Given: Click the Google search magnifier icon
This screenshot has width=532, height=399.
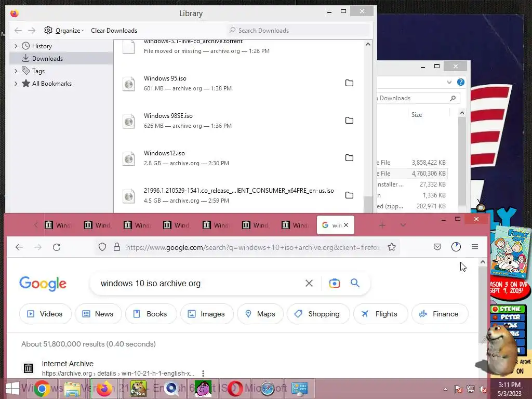Looking at the screenshot, I should pyautogui.click(x=355, y=283).
